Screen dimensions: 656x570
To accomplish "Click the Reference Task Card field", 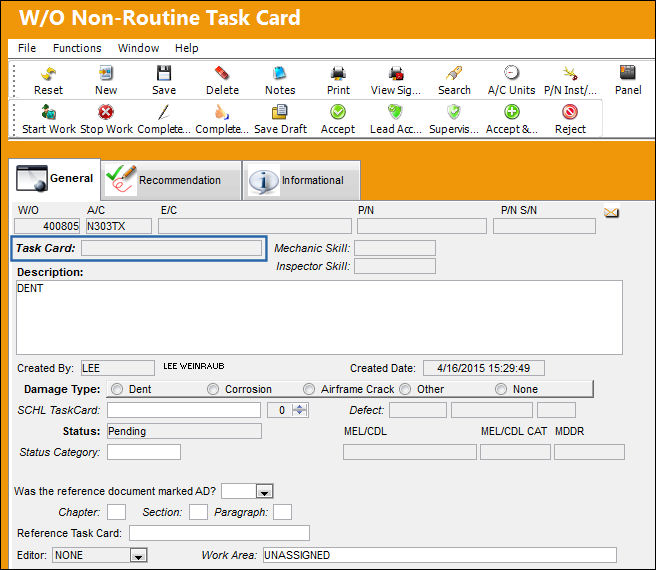I will pos(219,533).
